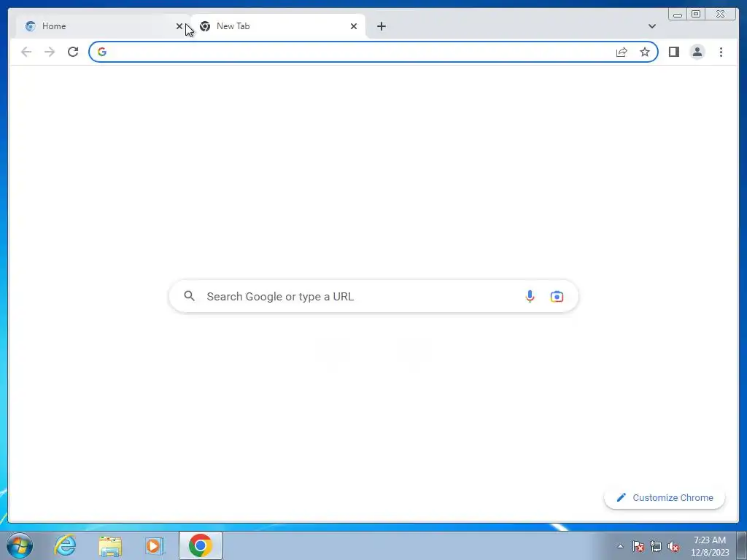
Task: Close the Home tab
Action: (x=179, y=26)
